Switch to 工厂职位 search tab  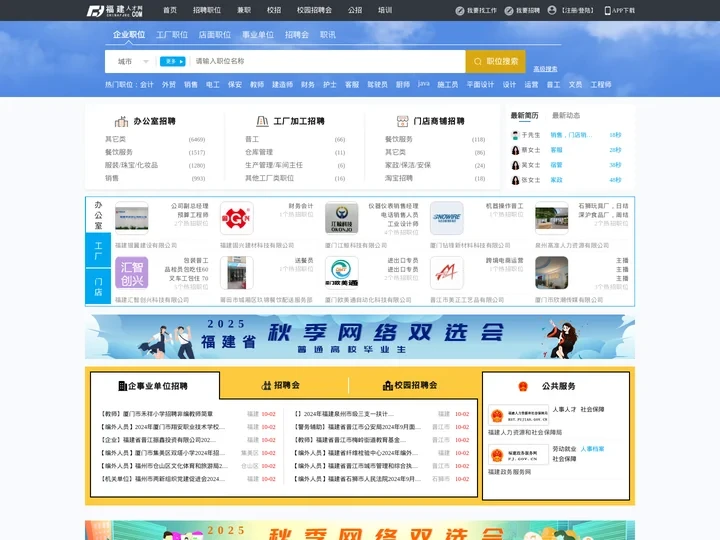(172, 35)
